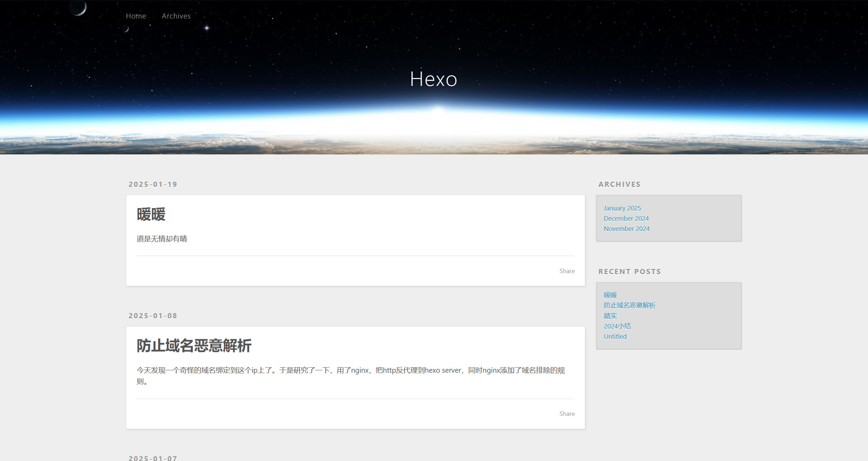868x461 pixels.
Task: Open 踏实 in Recent Posts
Action: pos(610,316)
